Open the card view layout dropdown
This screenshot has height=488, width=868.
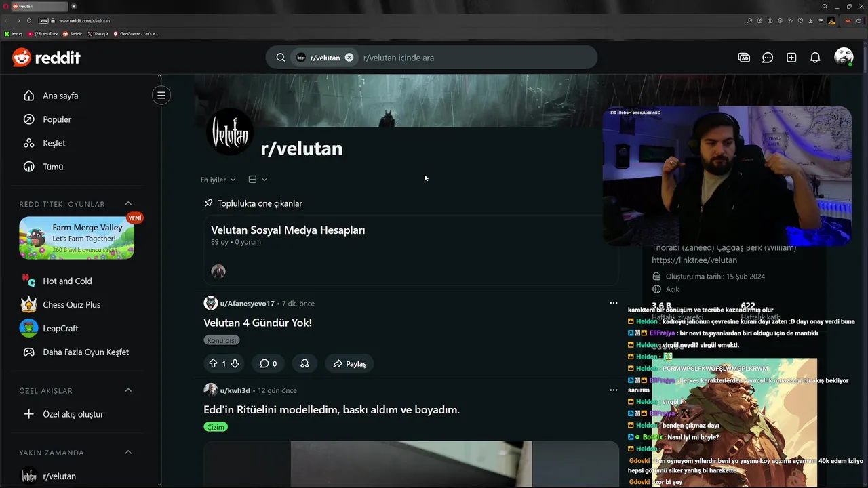pyautogui.click(x=258, y=180)
